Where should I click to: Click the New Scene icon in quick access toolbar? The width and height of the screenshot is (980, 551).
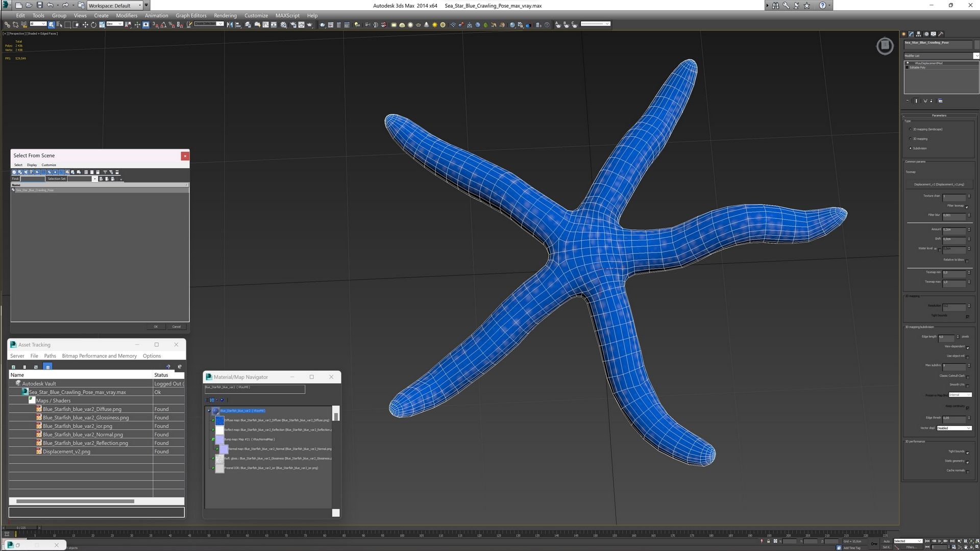click(x=18, y=5)
